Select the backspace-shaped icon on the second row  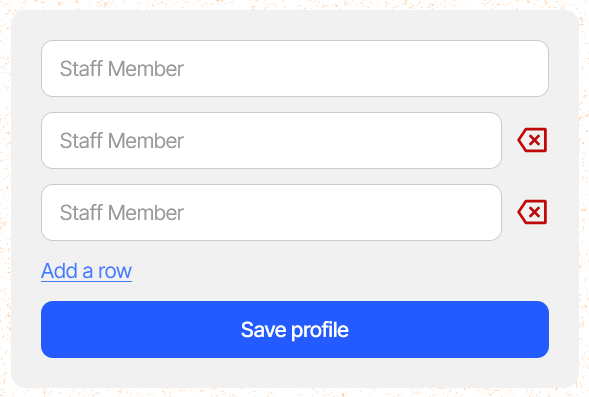[x=532, y=140]
